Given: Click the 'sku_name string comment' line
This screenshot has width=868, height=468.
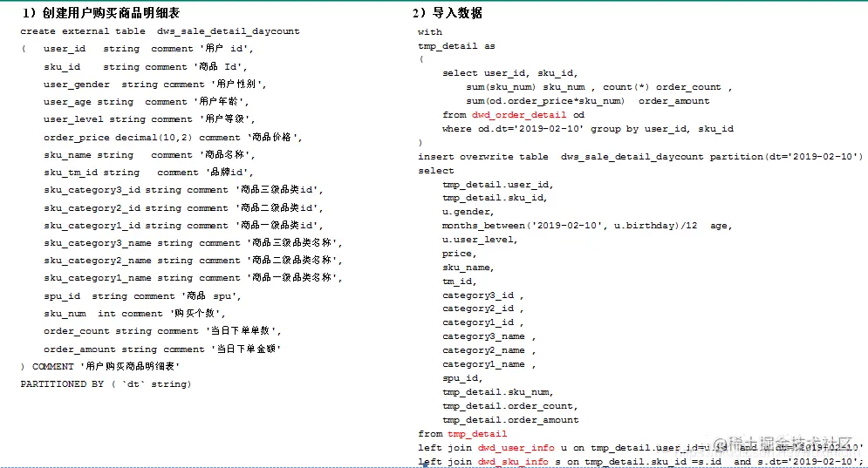Looking at the screenshot, I should pyautogui.click(x=149, y=155).
